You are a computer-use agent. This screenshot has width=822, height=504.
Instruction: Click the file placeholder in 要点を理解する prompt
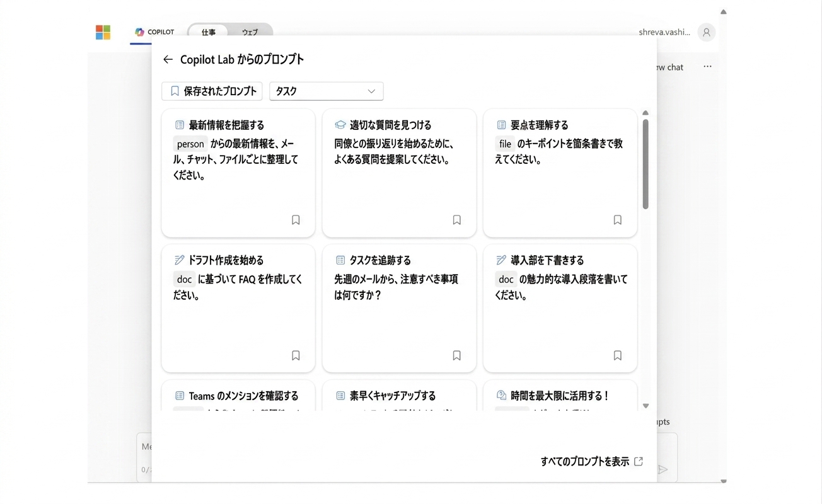(505, 144)
